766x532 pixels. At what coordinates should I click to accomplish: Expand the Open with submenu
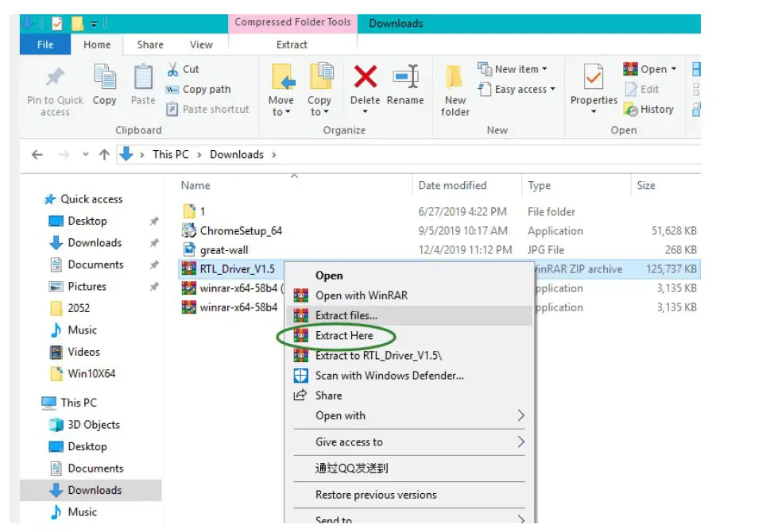click(520, 415)
